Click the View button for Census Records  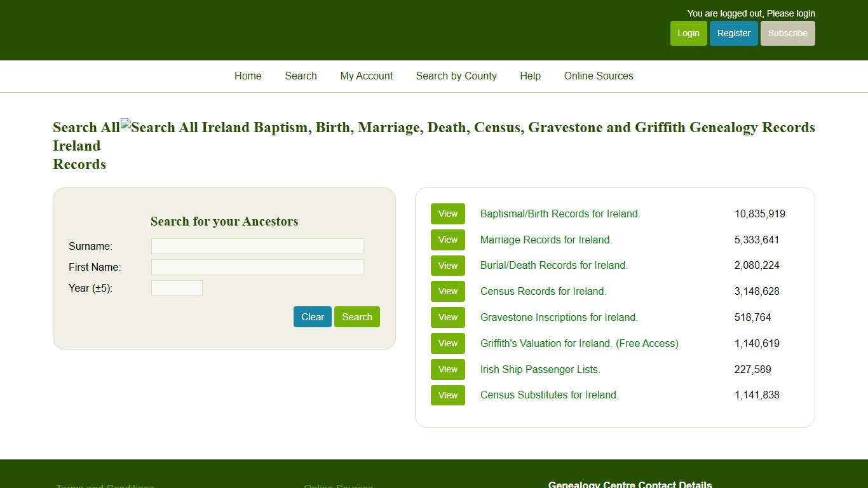coord(447,291)
